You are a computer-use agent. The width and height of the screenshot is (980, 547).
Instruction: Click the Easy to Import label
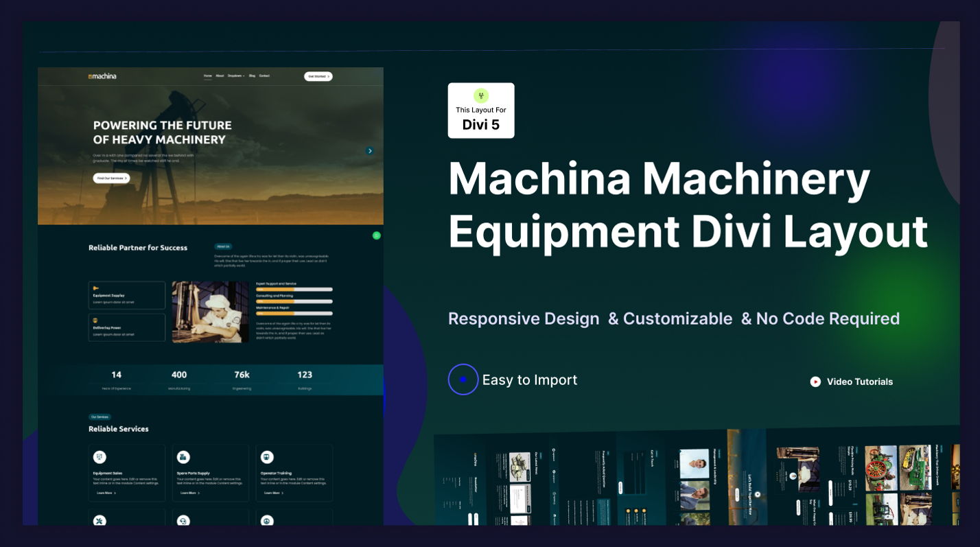pos(530,380)
